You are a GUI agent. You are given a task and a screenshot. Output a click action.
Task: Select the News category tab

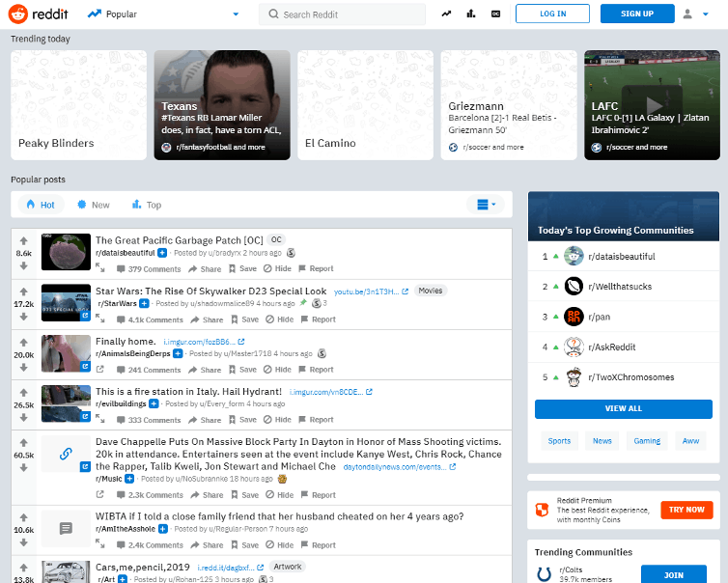coord(602,440)
